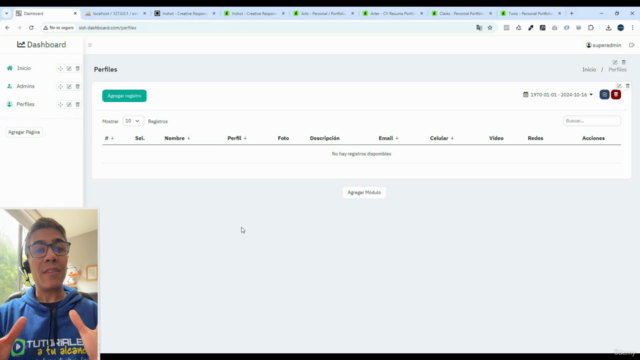640x360 pixels.
Task: Click the superadmin user link
Action: coord(604,45)
